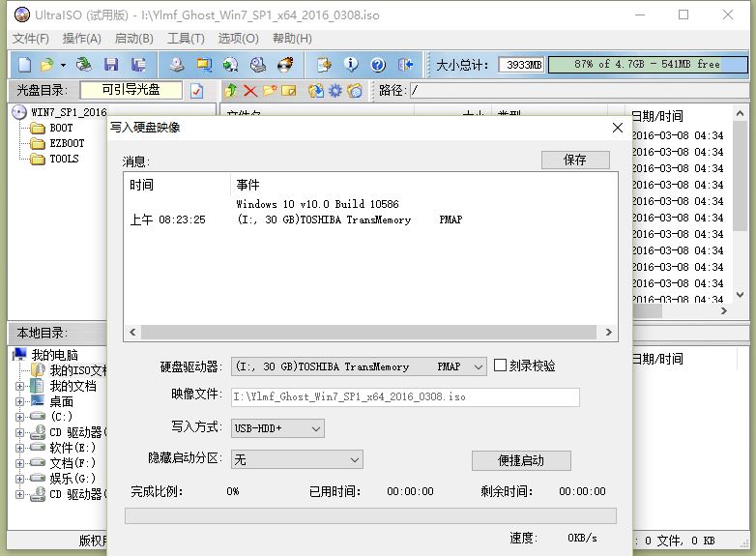Viewport: 756px width, 556px height.
Task: Click the Compress ISO toolbar icon
Action: [204, 65]
